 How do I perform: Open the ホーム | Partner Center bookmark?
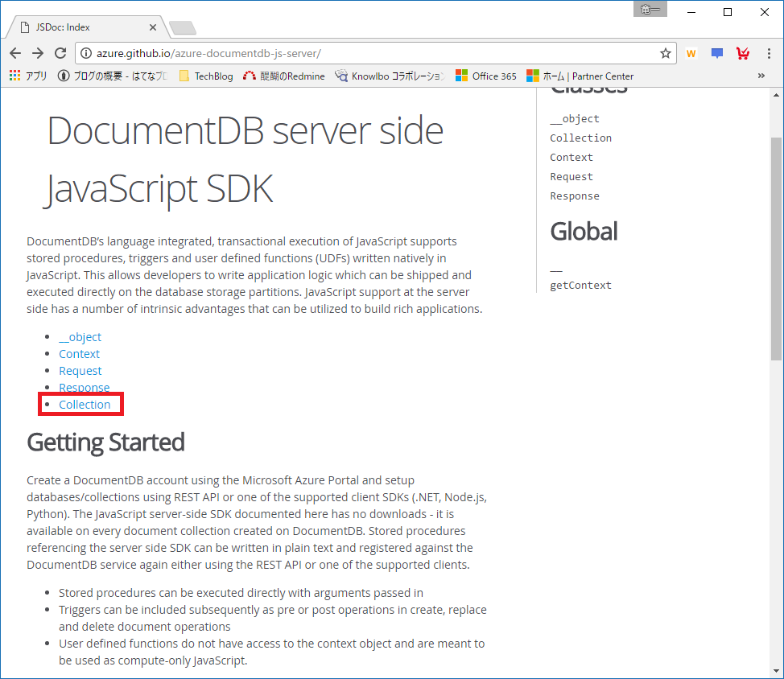coord(580,76)
